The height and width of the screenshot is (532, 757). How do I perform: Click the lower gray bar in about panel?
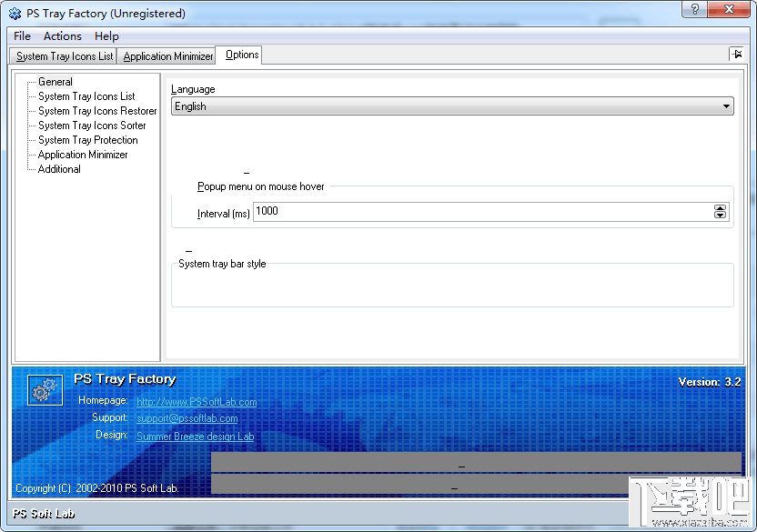coord(420,484)
